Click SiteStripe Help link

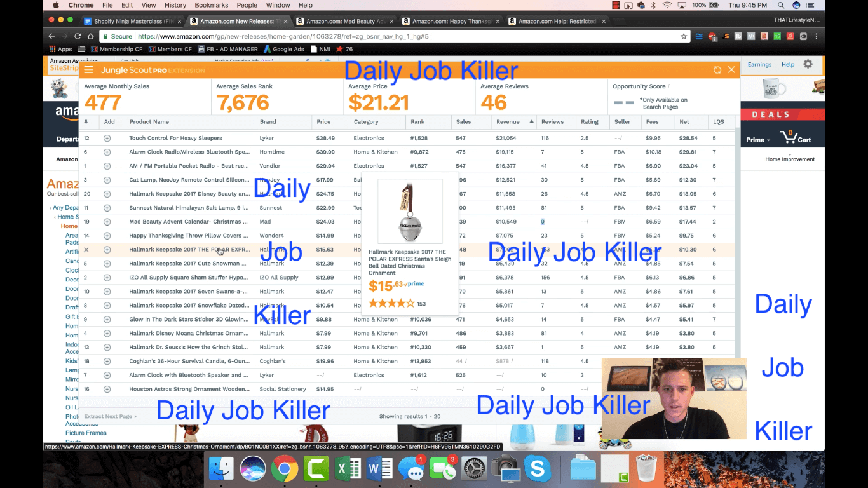click(788, 64)
